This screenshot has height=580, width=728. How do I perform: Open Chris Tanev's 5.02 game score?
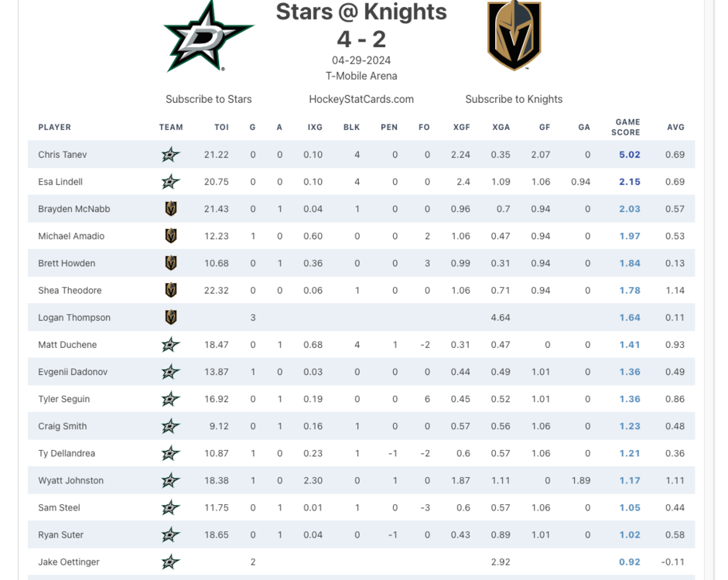pyautogui.click(x=629, y=155)
